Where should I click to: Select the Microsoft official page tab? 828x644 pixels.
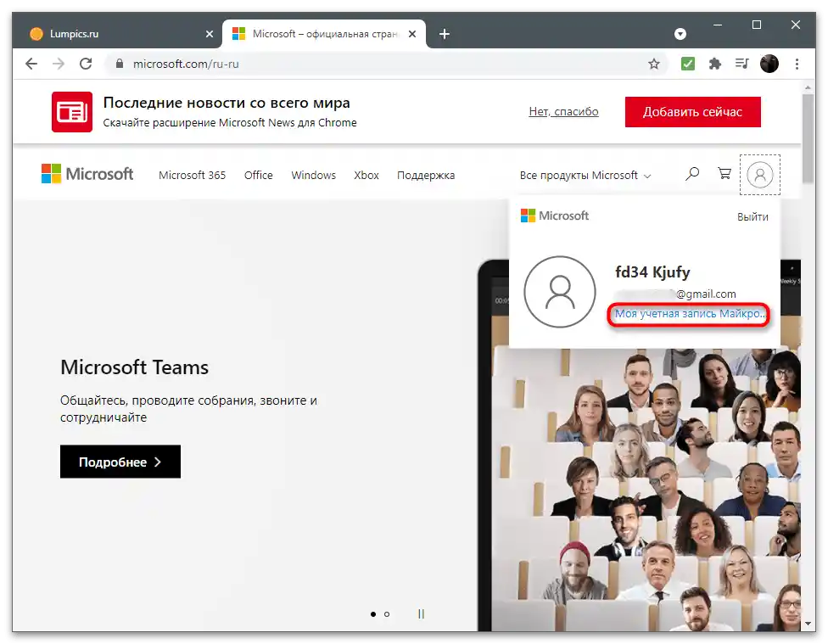[324, 34]
